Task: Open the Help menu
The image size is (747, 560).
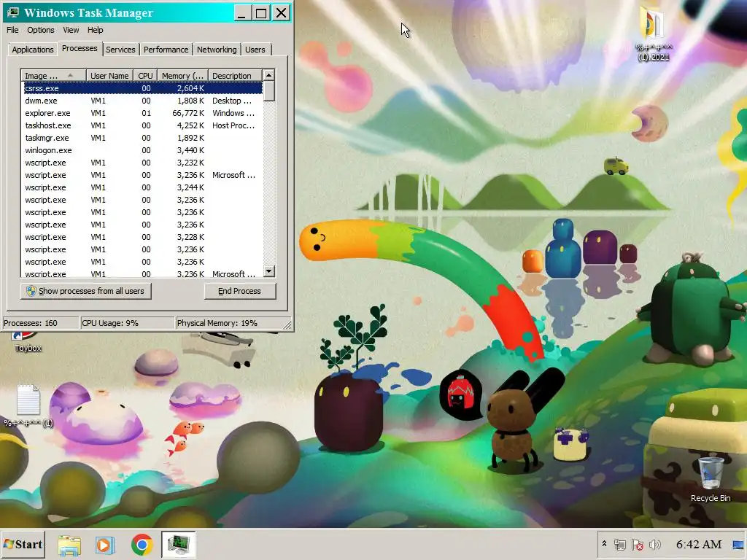Action: click(x=96, y=29)
